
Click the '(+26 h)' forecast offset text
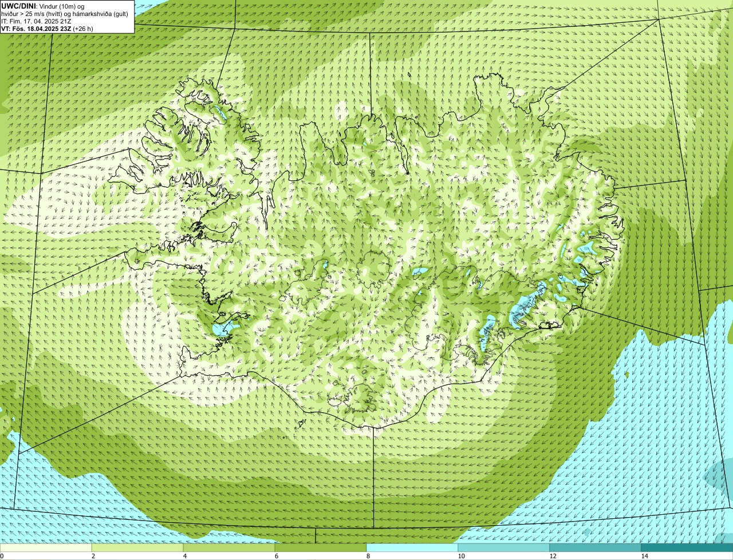83,28
